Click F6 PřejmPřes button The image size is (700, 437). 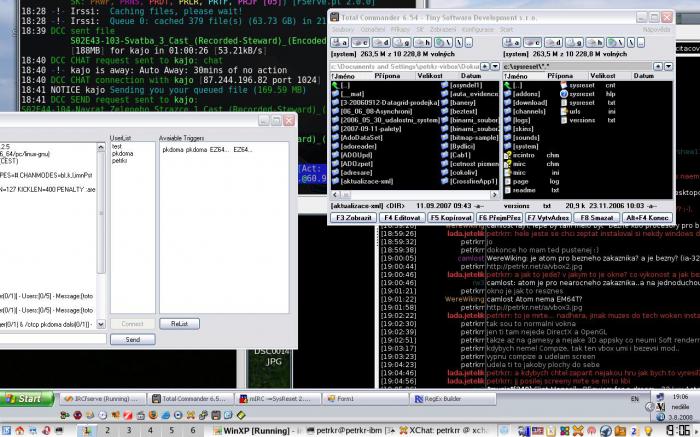[500, 217]
